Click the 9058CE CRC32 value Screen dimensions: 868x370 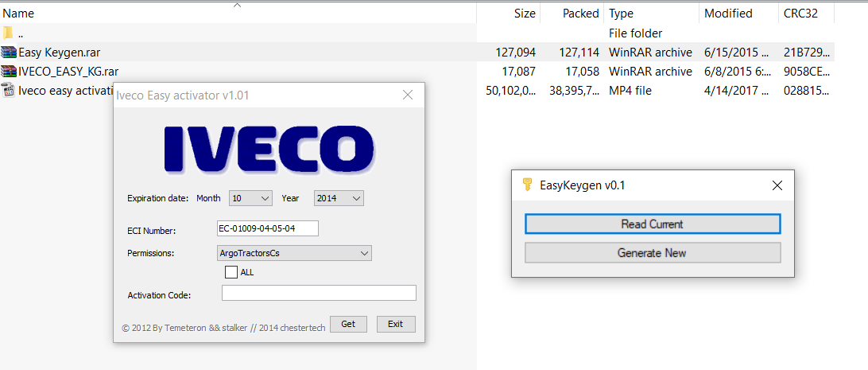(x=807, y=72)
